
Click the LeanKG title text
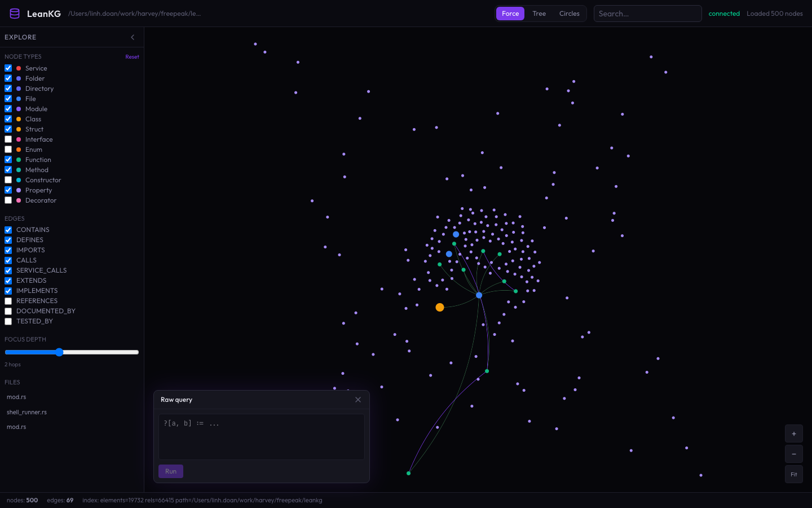tap(44, 14)
